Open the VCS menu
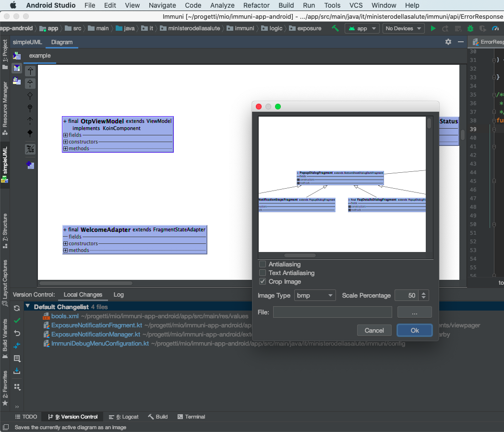 pyautogui.click(x=356, y=5)
